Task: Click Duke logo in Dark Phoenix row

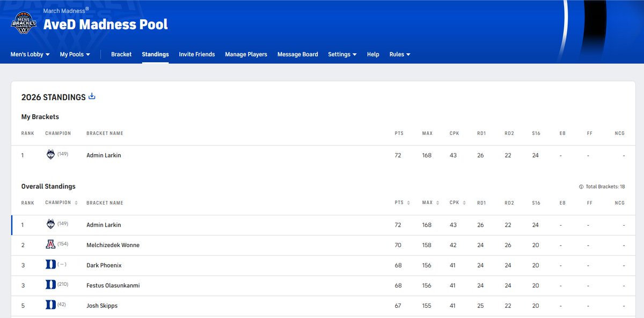Action: click(50, 265)
